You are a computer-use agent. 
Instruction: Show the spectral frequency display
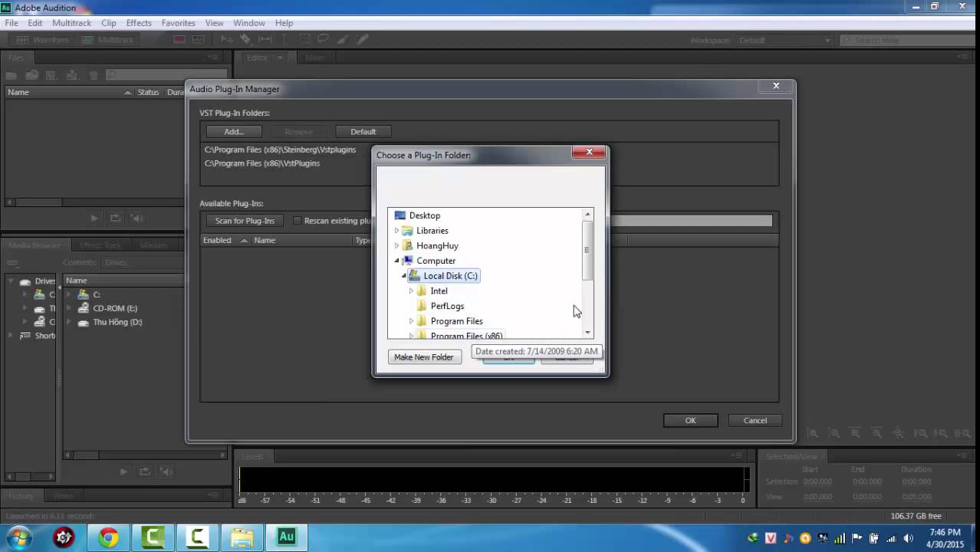click(179, 40)
